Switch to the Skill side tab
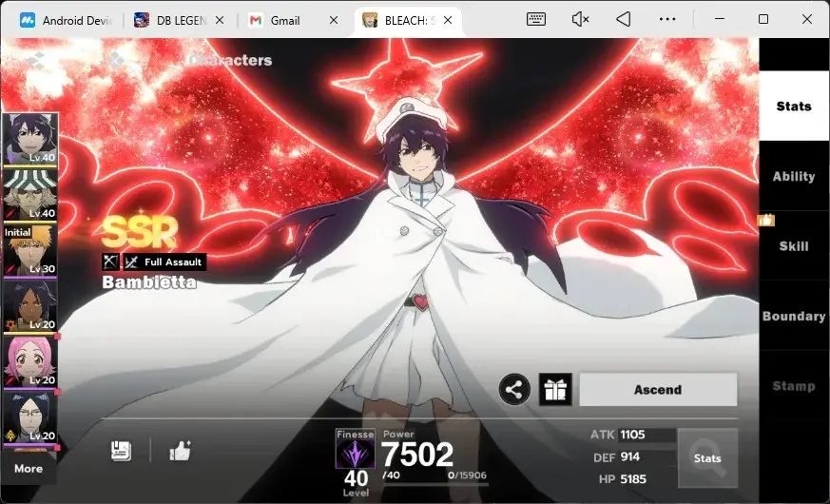The image size is (830, 504). tap(794, 246)
